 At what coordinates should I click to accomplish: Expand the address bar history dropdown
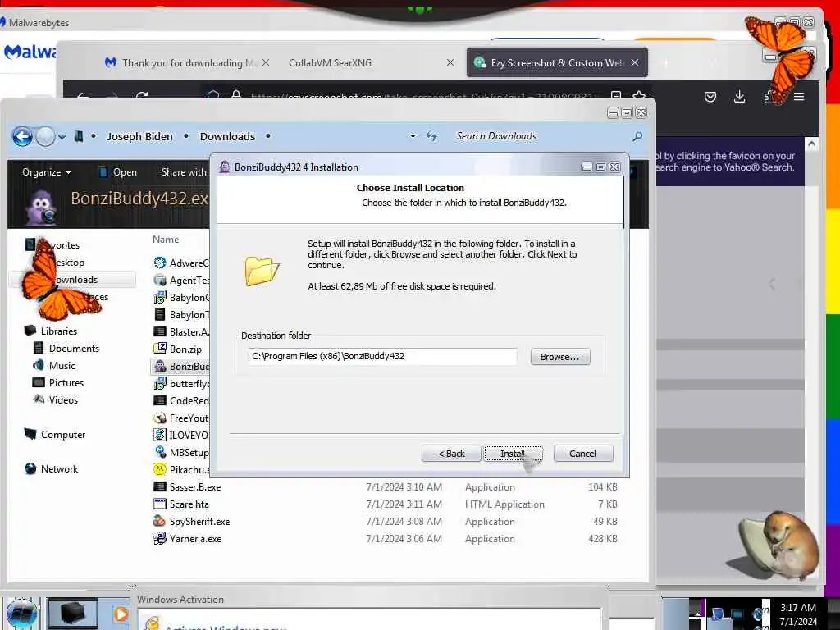pos(413,136)
